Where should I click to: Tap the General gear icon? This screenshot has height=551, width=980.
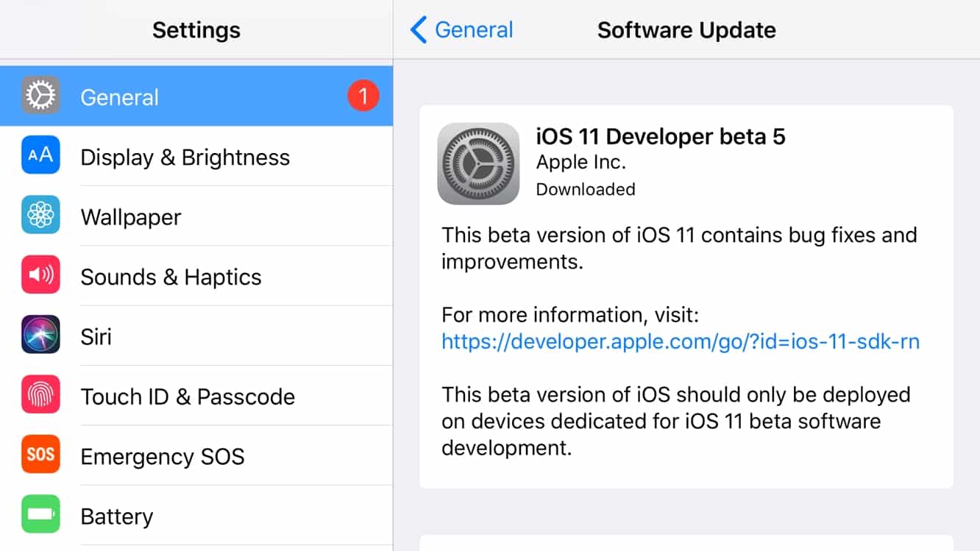(x=40, y=96)
